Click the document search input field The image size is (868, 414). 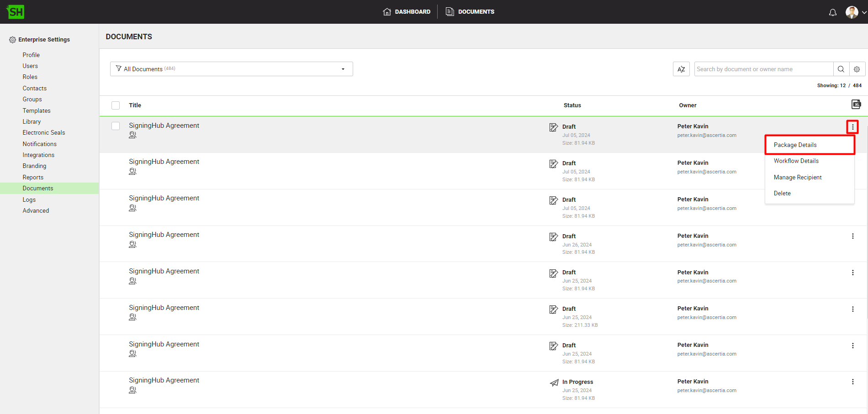pyautogui.click(x=763, y=69)
